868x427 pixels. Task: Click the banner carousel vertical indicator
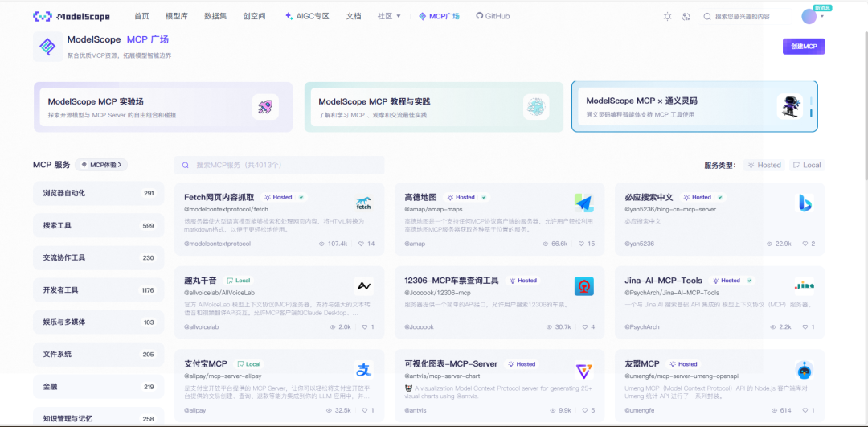[x=812, y=108]
